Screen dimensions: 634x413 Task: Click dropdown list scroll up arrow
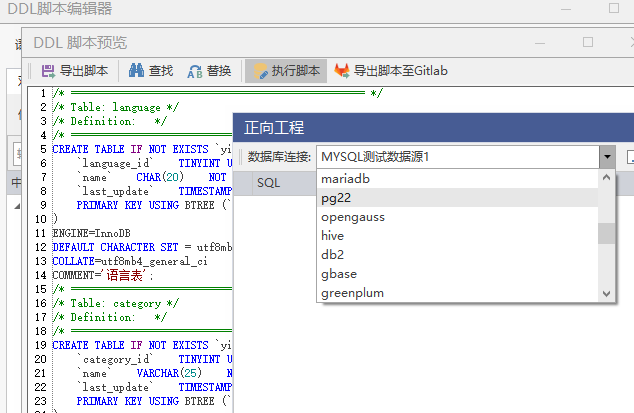[x=606, y=177]
